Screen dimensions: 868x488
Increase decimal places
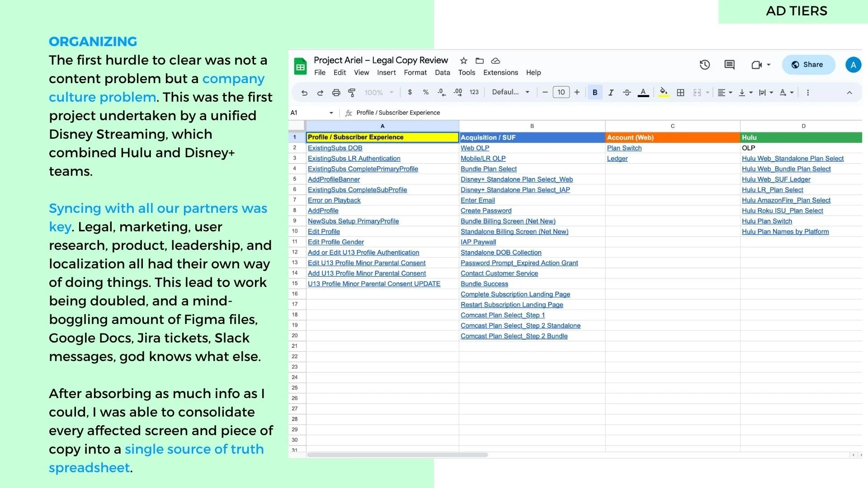(458, 92)
